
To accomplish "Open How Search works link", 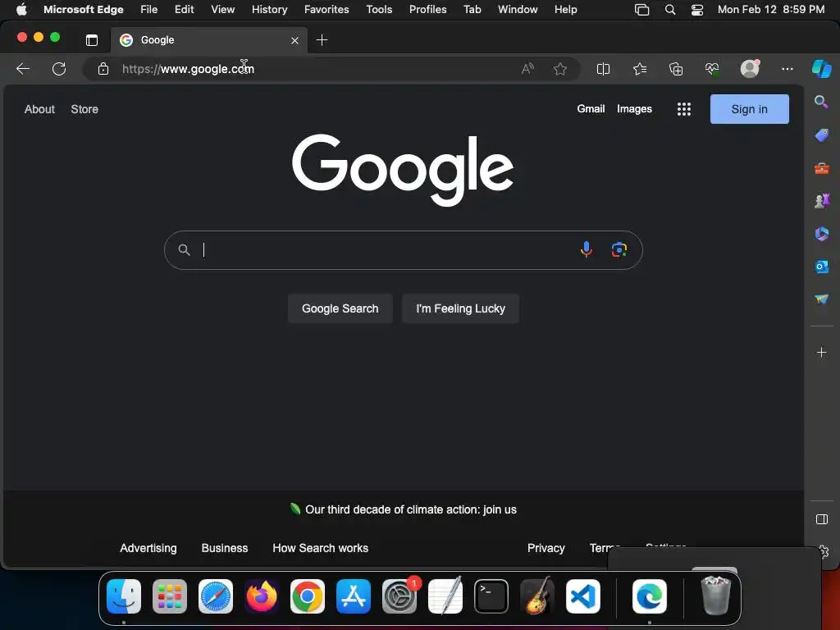I will 321,548.
